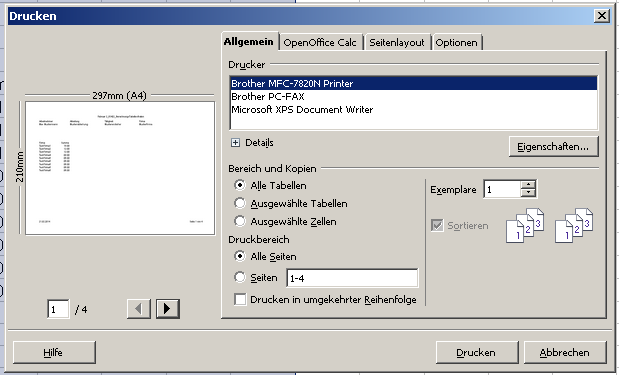Click the Drucken button
The width and height of the screenshot is (619, 375).
point(477,352)
